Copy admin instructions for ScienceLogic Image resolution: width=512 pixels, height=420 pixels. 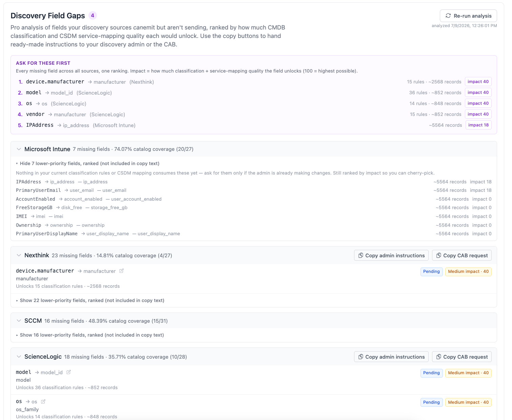tap(391, 357)
